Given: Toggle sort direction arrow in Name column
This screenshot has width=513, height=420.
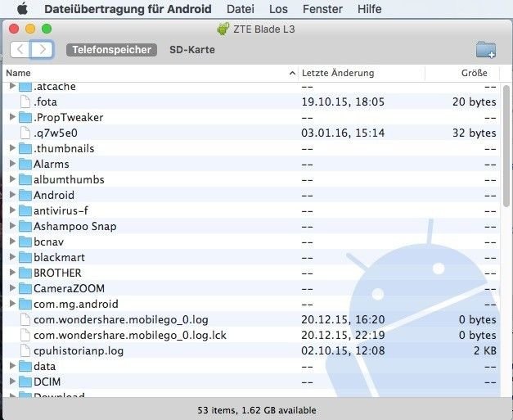Looking at the screenshot, I should click(x=292, y=73).
